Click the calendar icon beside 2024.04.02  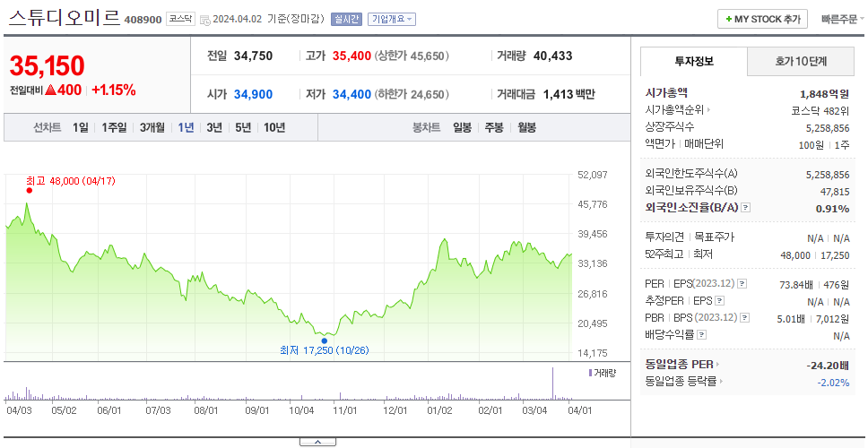tap(204, 20)
